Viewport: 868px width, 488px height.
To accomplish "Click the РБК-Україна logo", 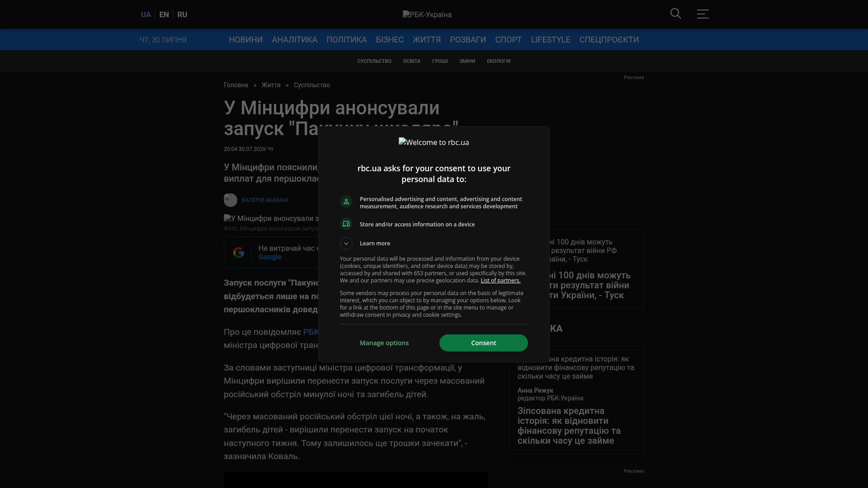I will click(x=427, y=14).
